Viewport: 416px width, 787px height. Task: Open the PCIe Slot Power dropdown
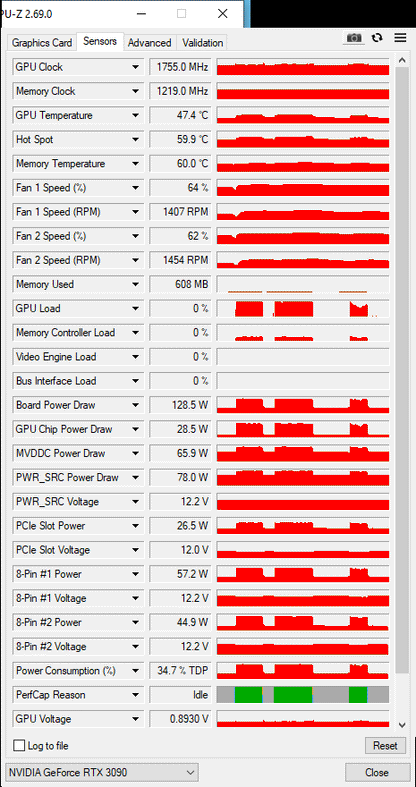135,526
